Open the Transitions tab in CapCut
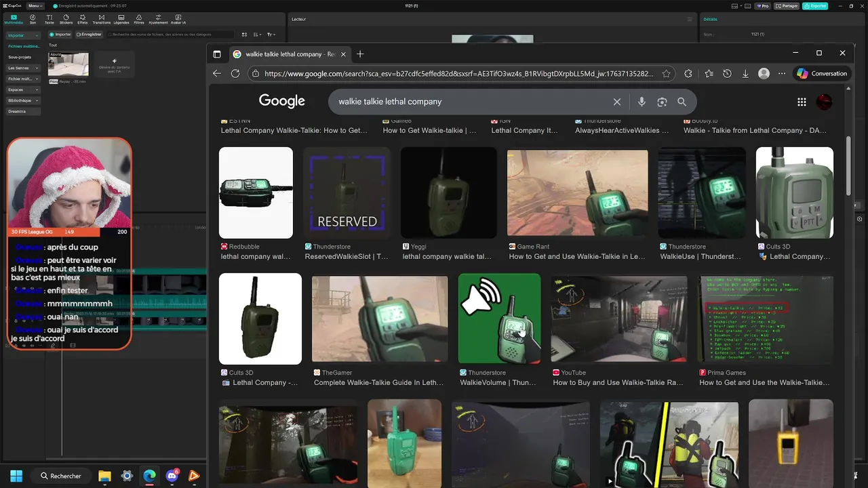This screenshot has height=488, width=868. click(x=102, y=19)
